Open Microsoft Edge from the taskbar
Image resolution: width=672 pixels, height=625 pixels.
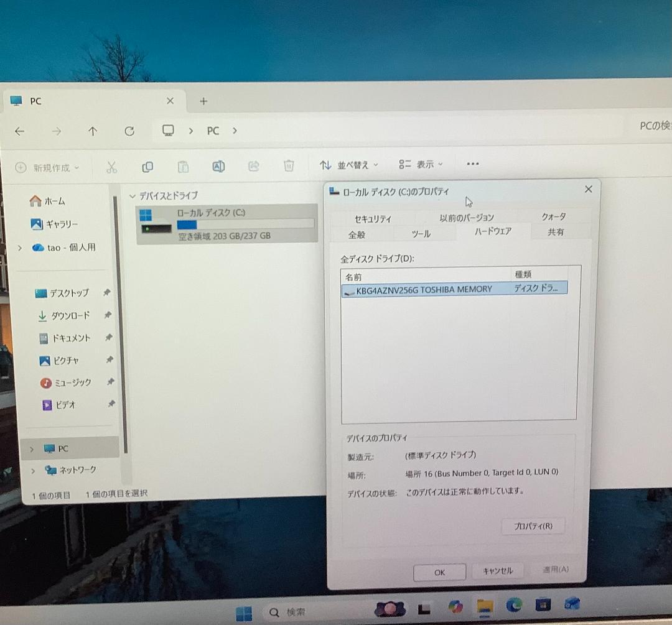coord(514,604)
